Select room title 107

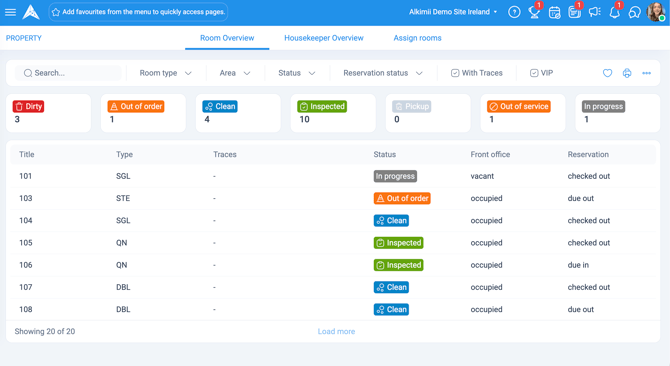click(26, 287)
